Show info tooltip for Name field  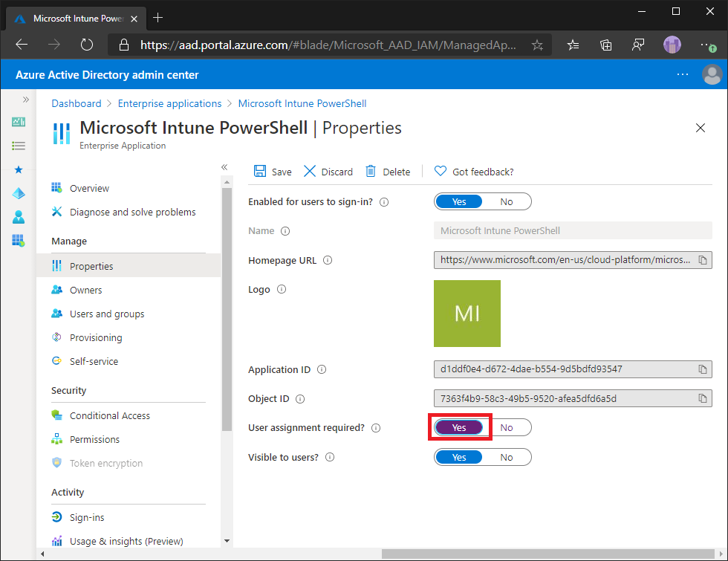[285, 231]
